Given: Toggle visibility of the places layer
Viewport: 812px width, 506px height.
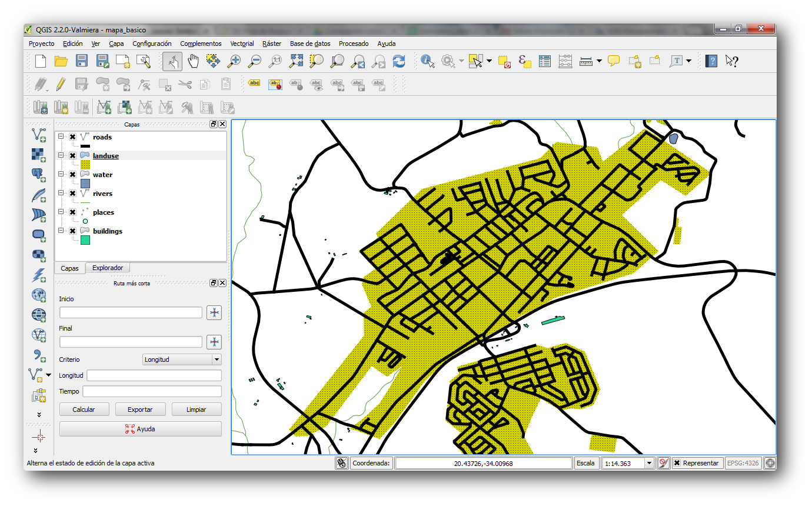Looking at the screenshot, I should coord(72,212).
